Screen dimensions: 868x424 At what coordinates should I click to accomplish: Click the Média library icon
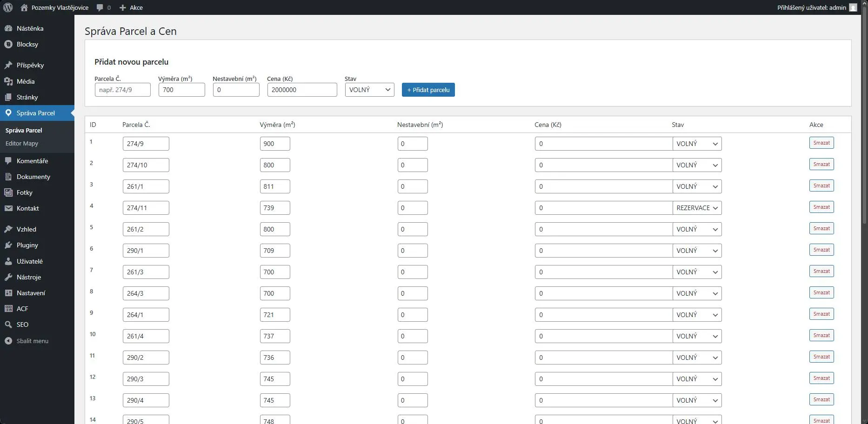coord(8,81)
